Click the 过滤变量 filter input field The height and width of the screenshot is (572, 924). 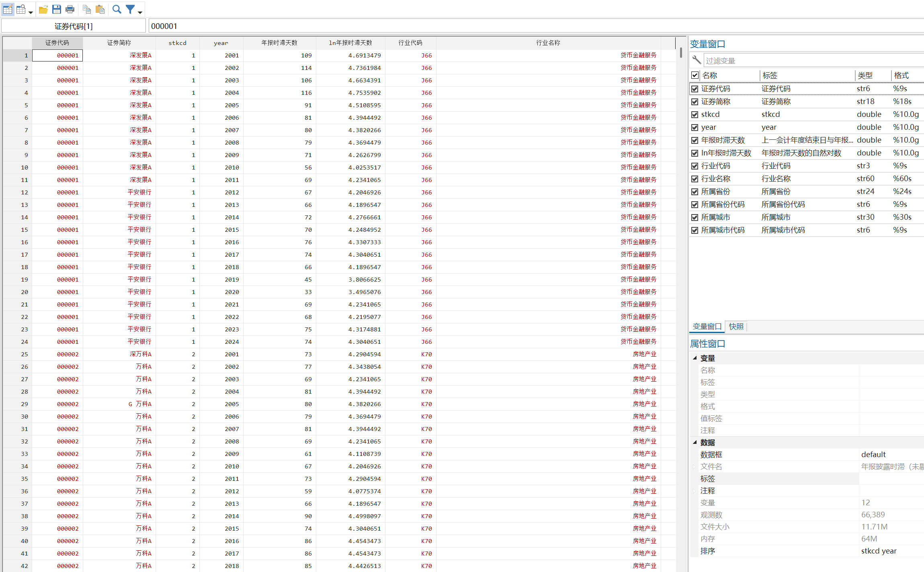(812, 61)
